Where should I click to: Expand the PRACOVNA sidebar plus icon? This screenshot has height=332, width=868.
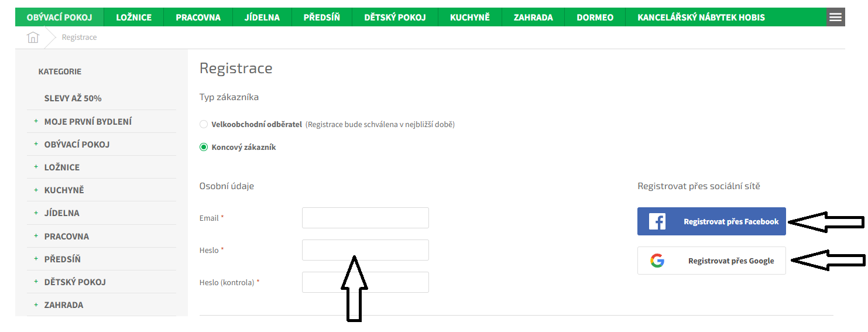36,236
